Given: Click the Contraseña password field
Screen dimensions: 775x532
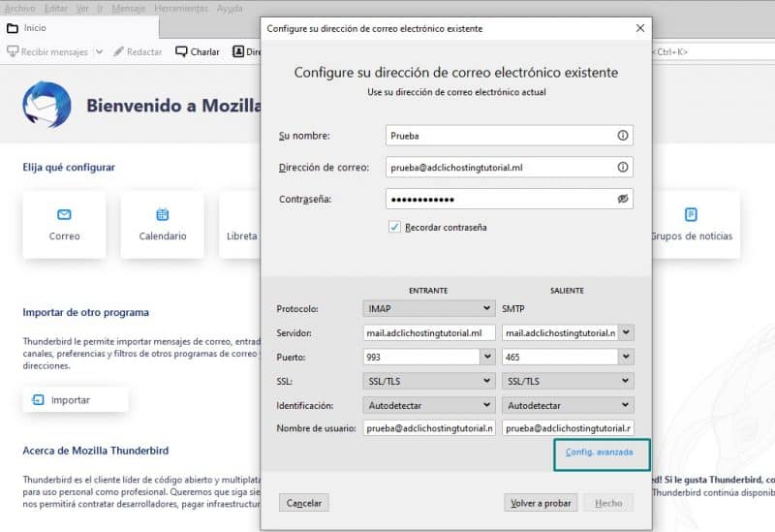Looking at the screenshot, I should click(510, 199).
